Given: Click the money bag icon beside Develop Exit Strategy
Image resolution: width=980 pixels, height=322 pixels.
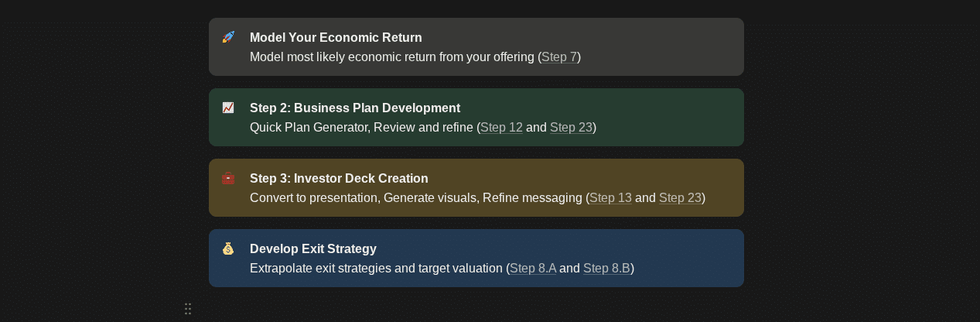Looking at the screenshot, I should click(228, 248).
